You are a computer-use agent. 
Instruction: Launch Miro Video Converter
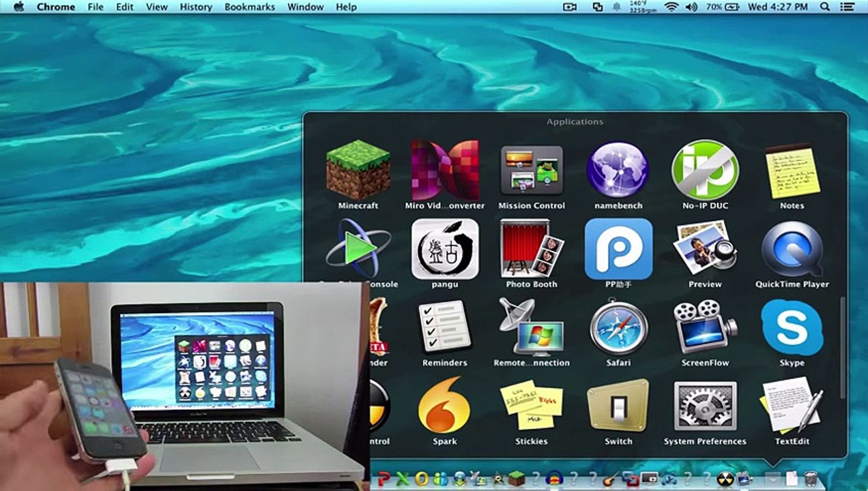coord(445,170)
